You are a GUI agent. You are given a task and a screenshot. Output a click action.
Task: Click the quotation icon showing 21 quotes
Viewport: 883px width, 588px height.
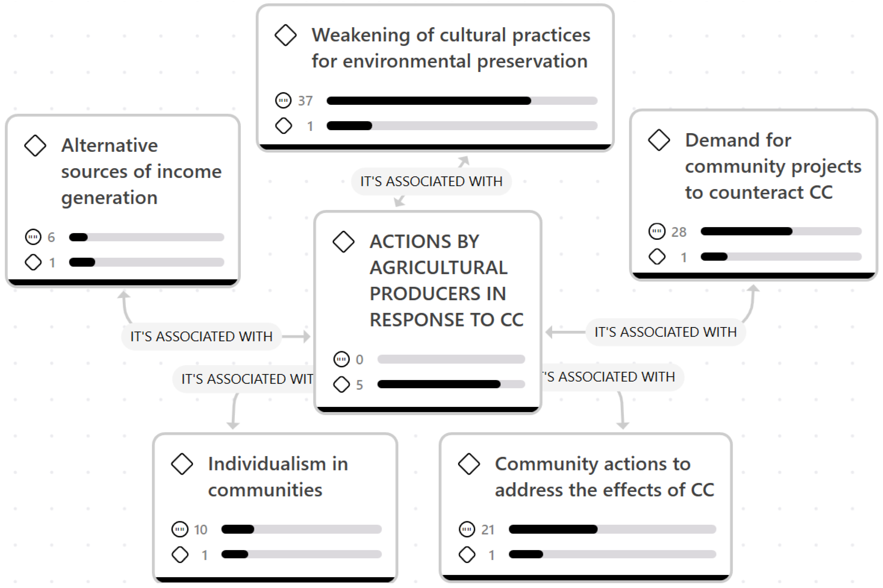467,529
